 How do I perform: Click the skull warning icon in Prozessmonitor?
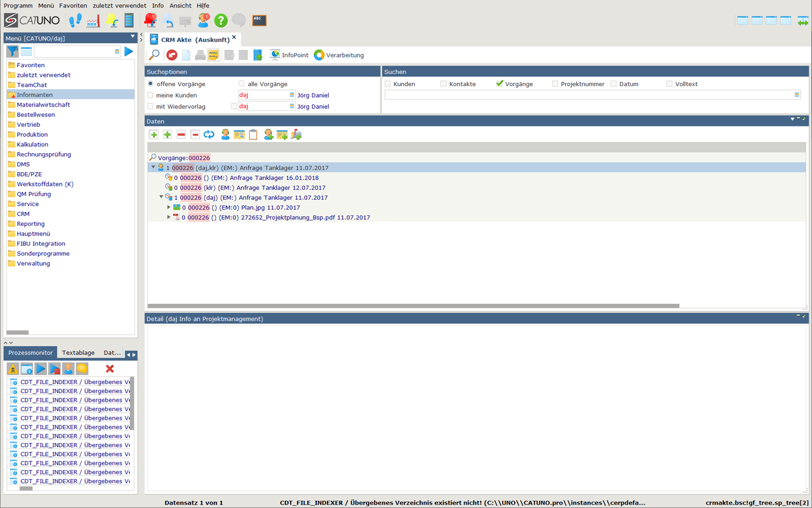coord(12,369)
